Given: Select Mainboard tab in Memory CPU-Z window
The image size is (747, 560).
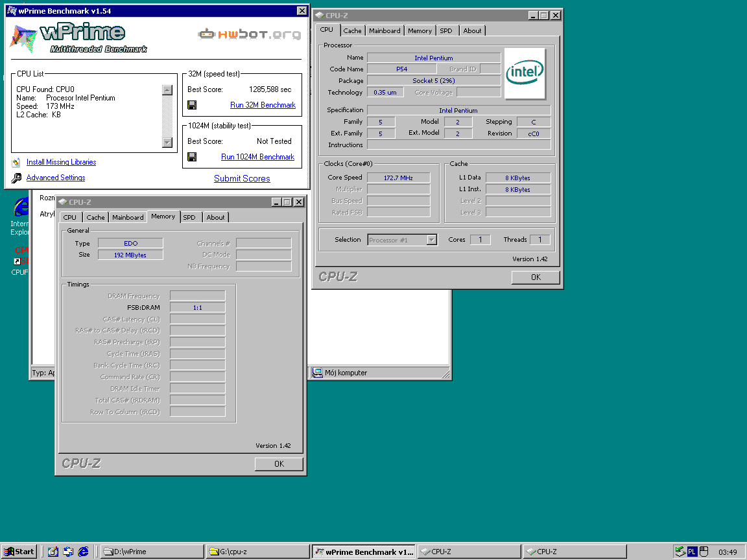Looking at the screenshot, I should [x=128, y=217].
